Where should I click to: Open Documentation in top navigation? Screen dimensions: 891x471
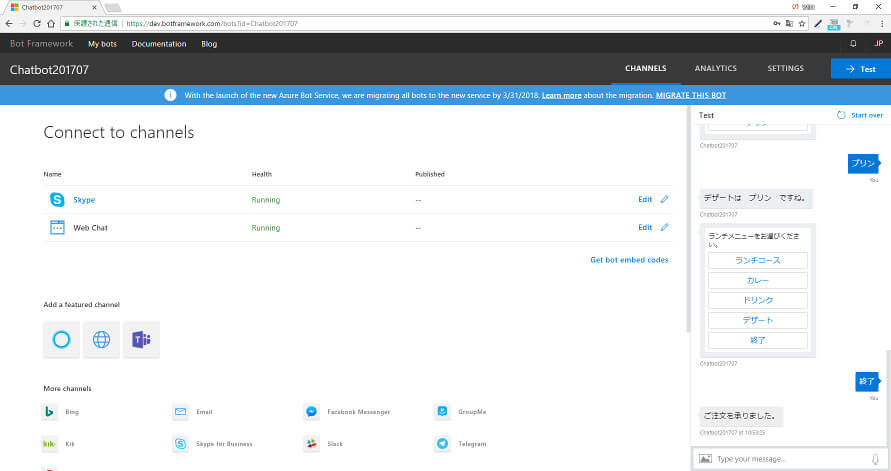tap(159, 44)
